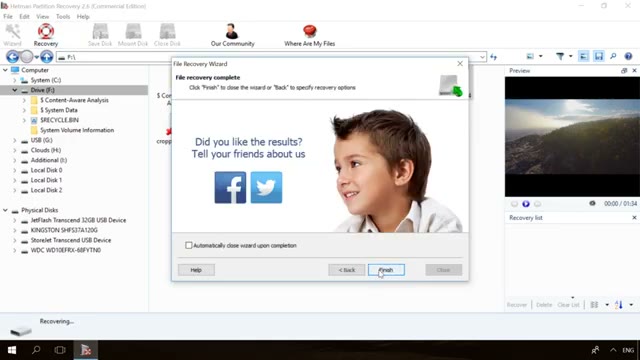The image size is (640, 360).
Task: Select WDC WD10EFRX-68FYTN0 disk
Action: pyautogui.click(x=65, y=250)
